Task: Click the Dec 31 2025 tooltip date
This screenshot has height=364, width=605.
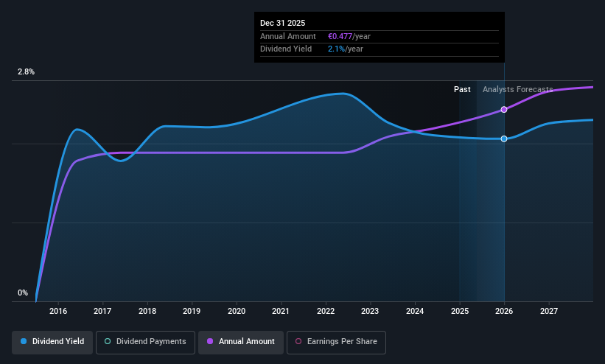Action: [x=282, y=23]
